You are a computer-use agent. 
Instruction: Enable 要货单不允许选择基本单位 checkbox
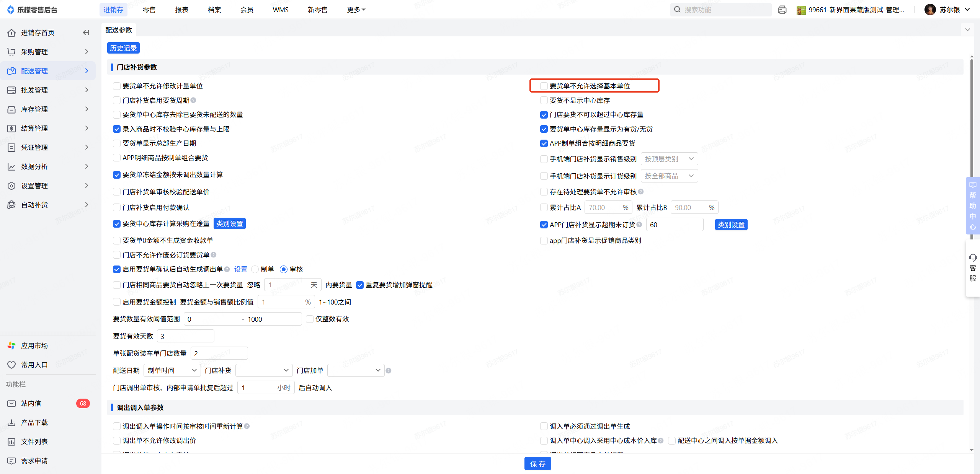(x=544, y=86)
